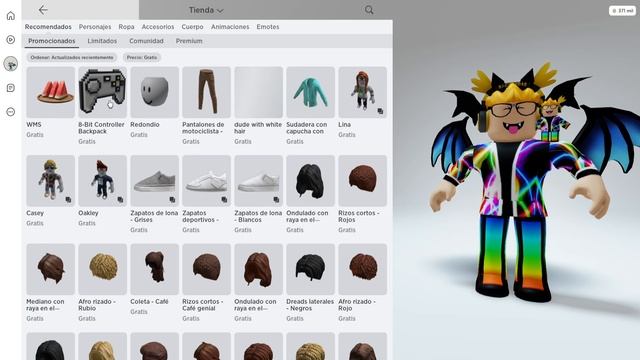Image resolution: width=640 pixels, height=360 pixels.
Task: Select the Promocionados subtab
Action: [51, 41]
